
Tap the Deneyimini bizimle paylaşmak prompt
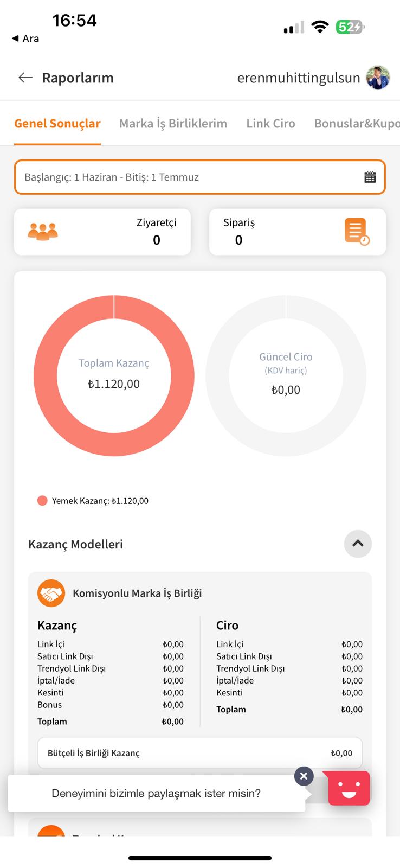(x=156, y=793)
